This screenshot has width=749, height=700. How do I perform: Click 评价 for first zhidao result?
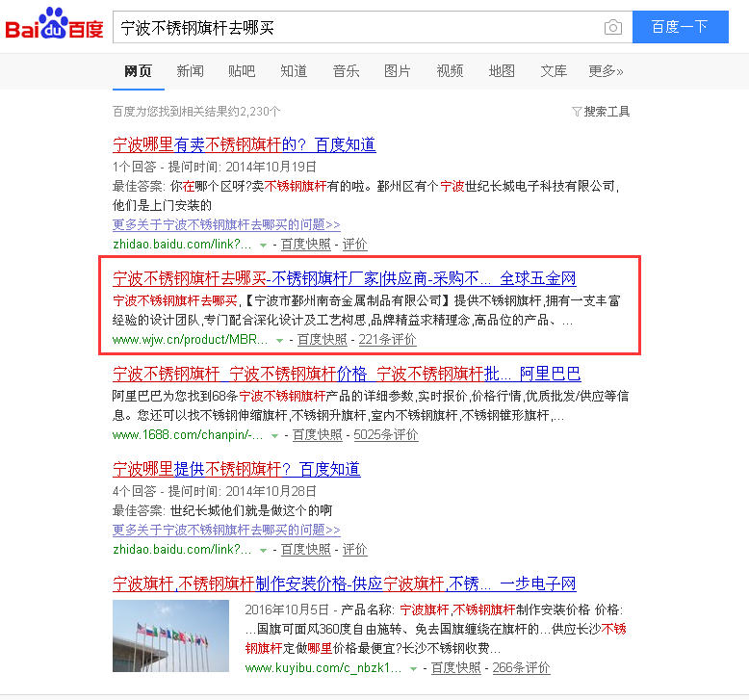point(355,245)
